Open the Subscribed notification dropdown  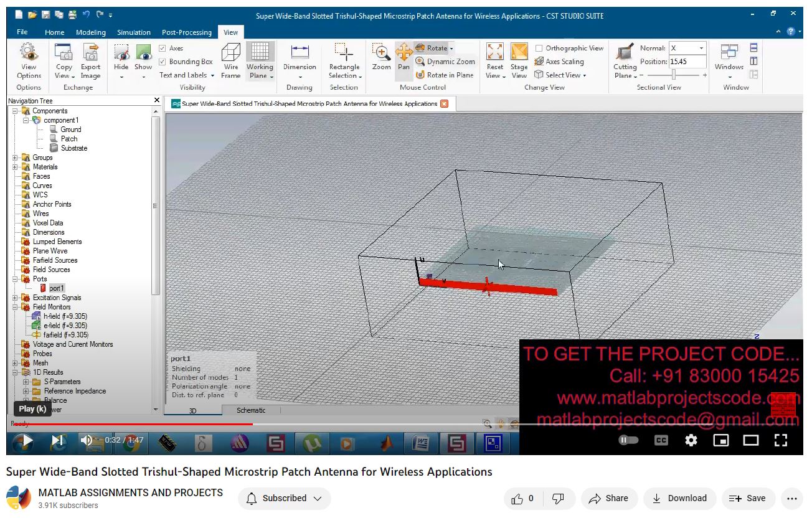285,498
